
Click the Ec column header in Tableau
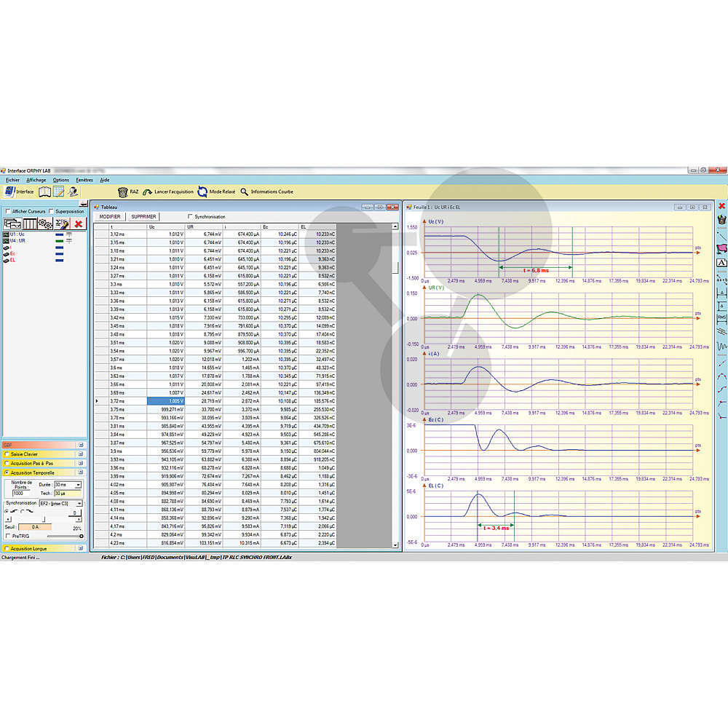point(280,226)
